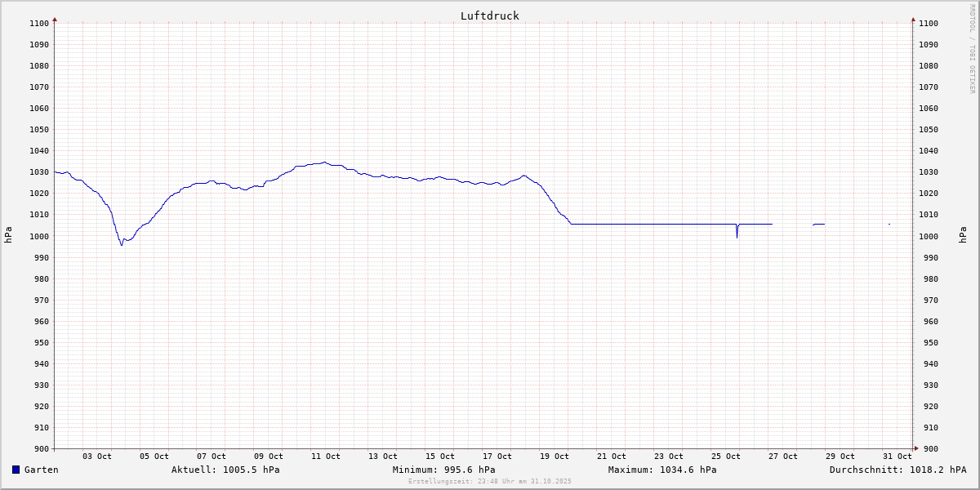Click the Erstellungszeit timestamp text
The image size is (980, 490).
[490, 481]
